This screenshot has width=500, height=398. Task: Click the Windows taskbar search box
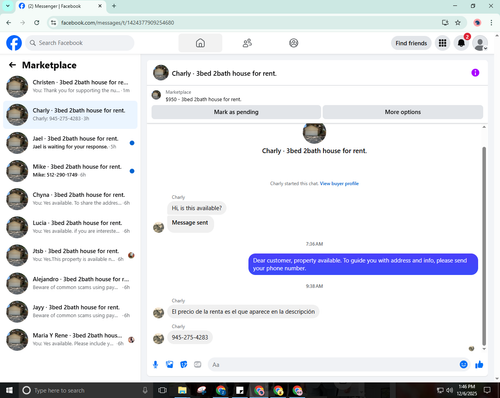[x=86, y=390]
